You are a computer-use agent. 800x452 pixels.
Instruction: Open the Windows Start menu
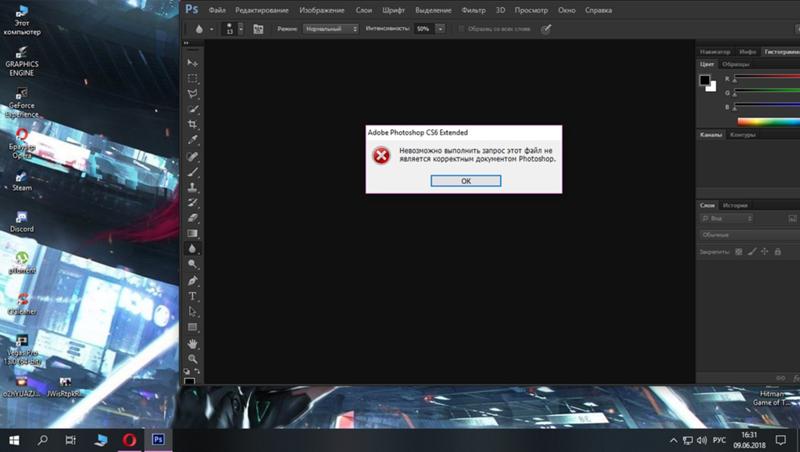14,440
